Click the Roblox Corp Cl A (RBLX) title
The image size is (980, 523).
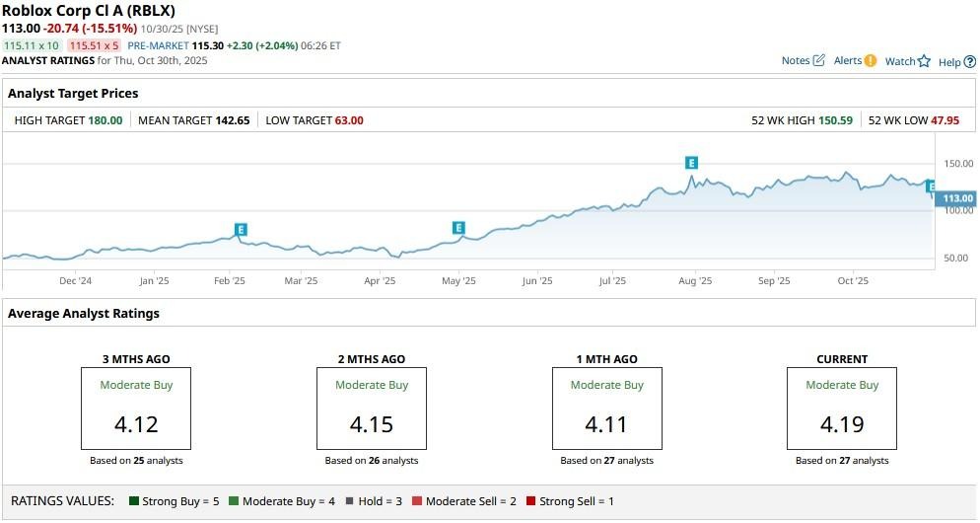tap(89, 11)
